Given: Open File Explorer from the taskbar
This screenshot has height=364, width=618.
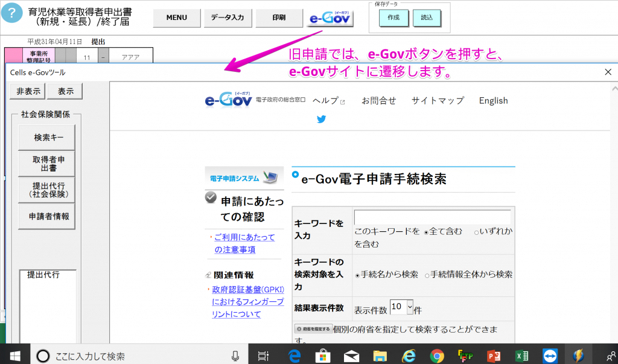Looking at the screenshot, I should [x=380, y=356].
